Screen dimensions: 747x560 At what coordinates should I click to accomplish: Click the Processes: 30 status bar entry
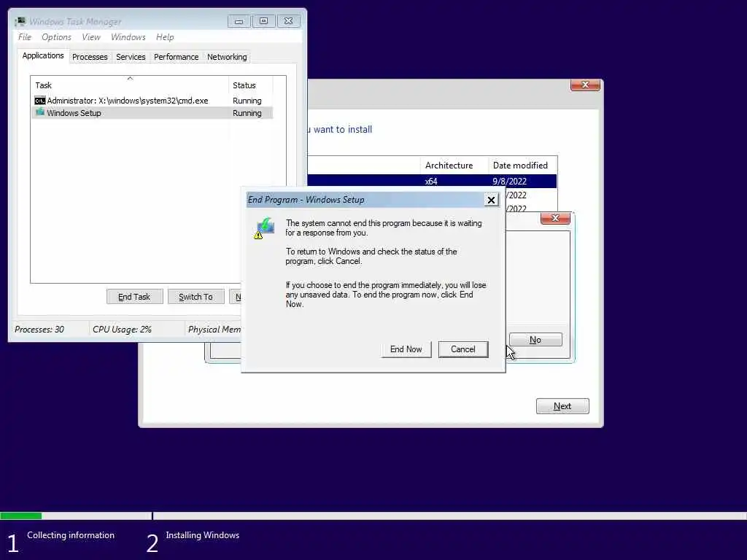[x=39, y=329]
